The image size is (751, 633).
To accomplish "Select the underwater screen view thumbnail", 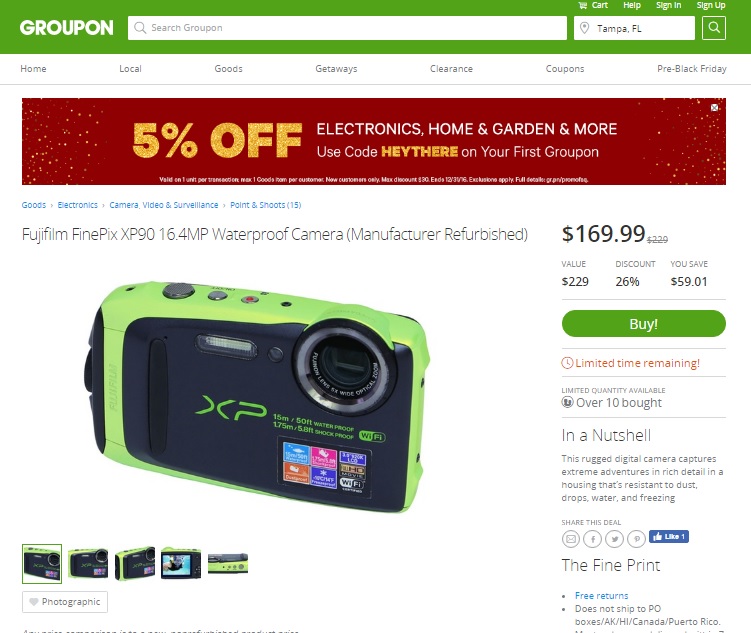I will [x=181, y=564].
